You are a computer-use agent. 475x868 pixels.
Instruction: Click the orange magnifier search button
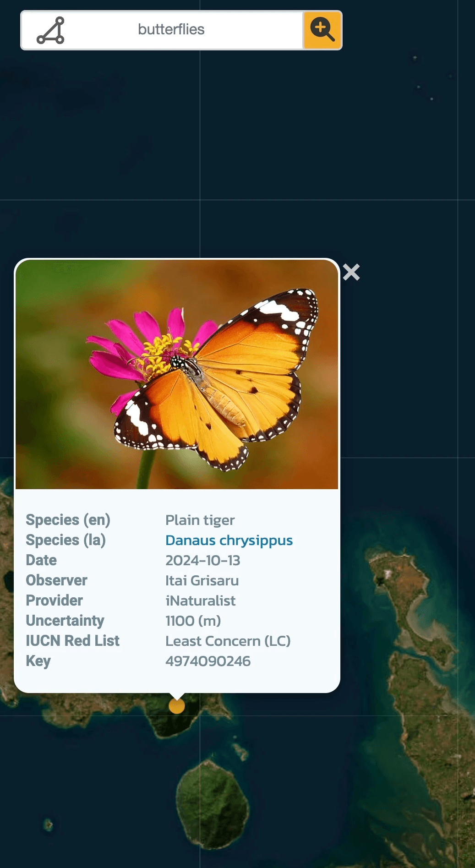click(x=322, y=30)
